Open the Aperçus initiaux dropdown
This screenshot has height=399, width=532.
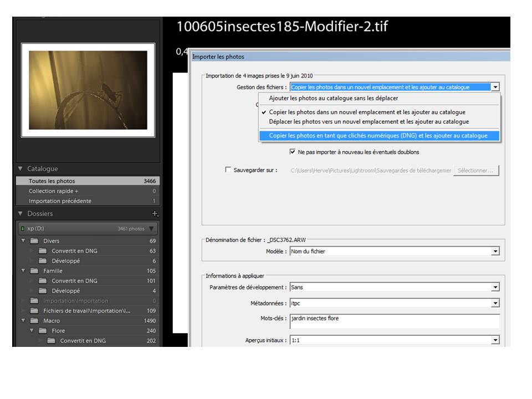click(495, 340)
